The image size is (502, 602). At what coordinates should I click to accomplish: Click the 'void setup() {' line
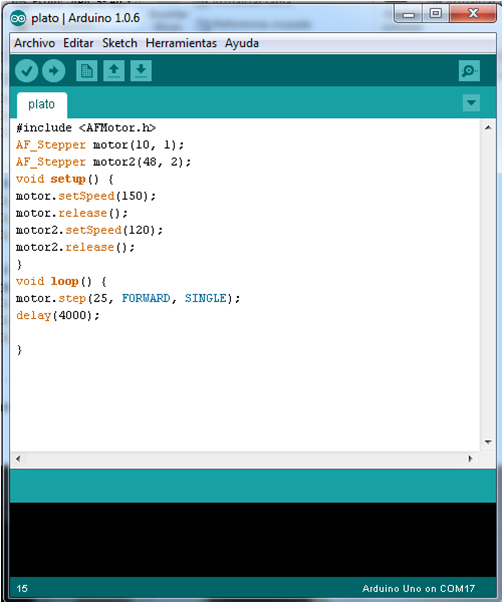[x=64, y=179]
